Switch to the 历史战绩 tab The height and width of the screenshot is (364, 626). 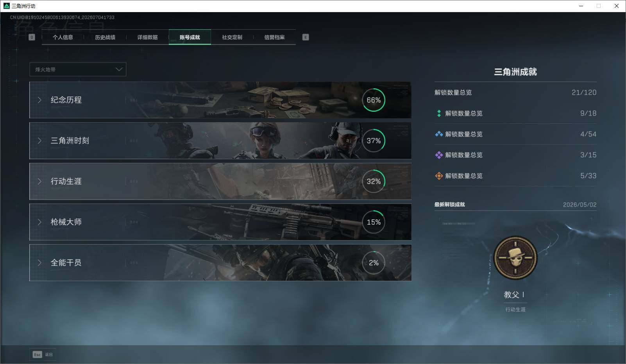(x=105, y=37)
